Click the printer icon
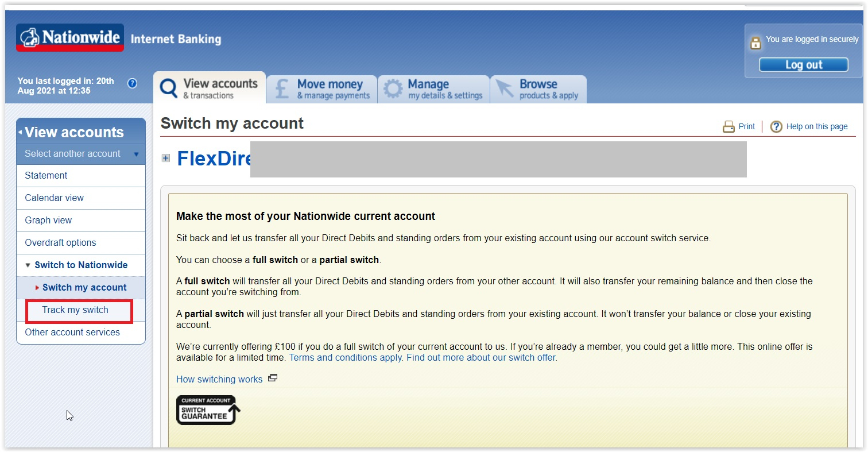This screenshot has width=868, height=452. (x=728, y=127)
